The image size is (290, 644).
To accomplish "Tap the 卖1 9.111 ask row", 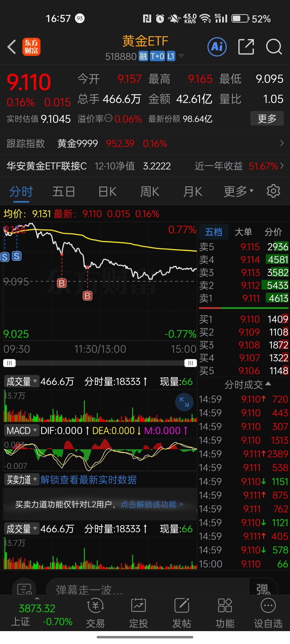I will pos(244,298).
